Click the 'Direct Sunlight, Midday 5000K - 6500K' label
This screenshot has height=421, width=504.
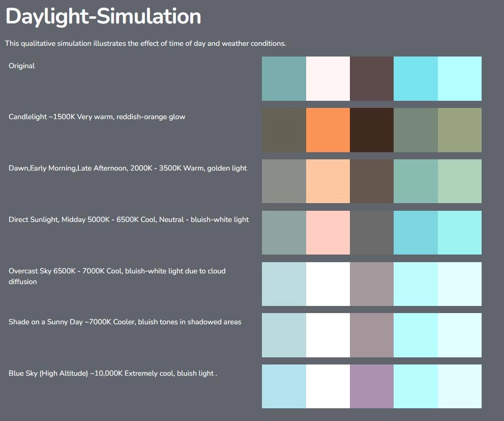[x=129, y=219]
